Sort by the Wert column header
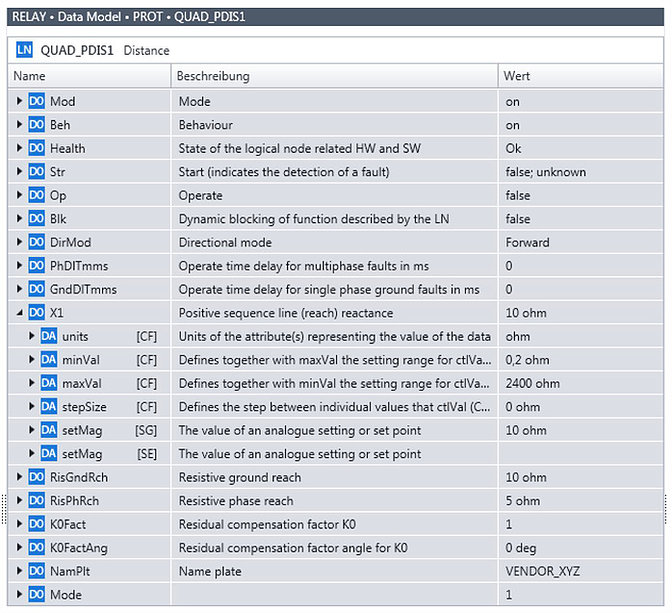The image size is (672, 613). pos(581,76)
